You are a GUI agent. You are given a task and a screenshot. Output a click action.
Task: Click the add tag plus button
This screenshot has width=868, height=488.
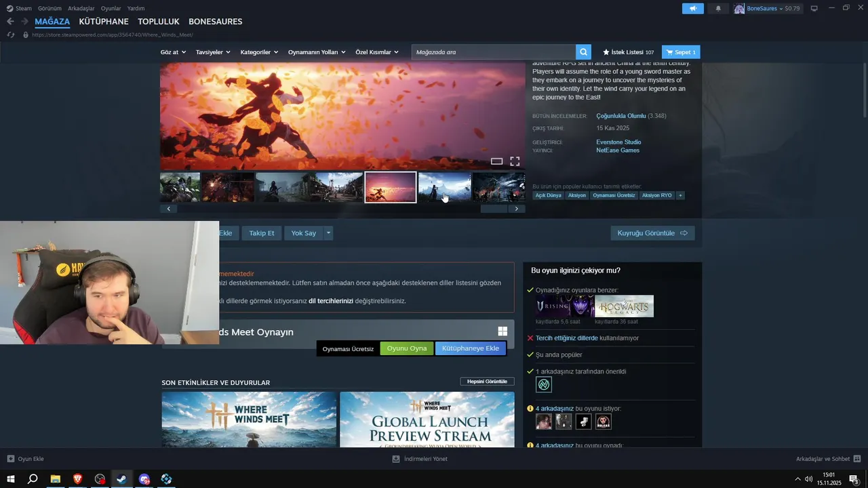pos(680,195)
